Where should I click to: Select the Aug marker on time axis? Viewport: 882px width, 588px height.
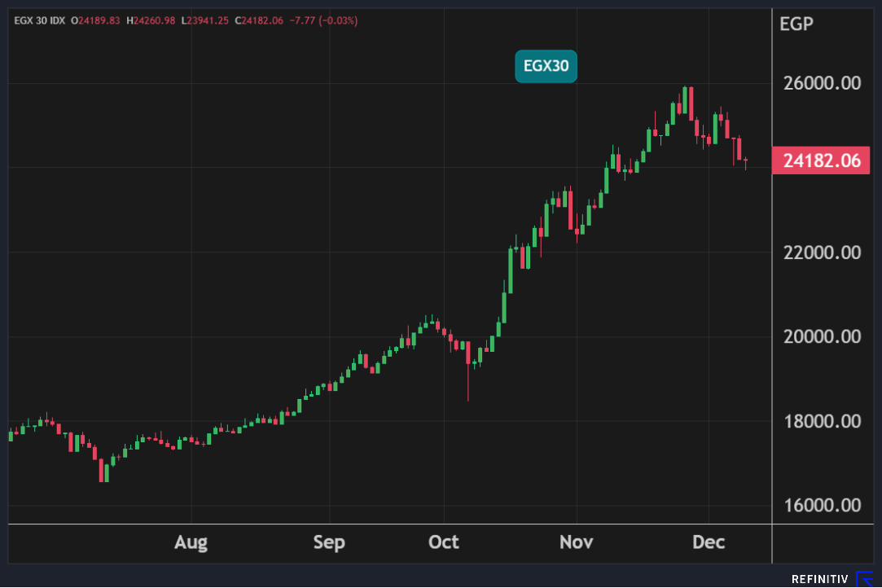pos(191,542)
